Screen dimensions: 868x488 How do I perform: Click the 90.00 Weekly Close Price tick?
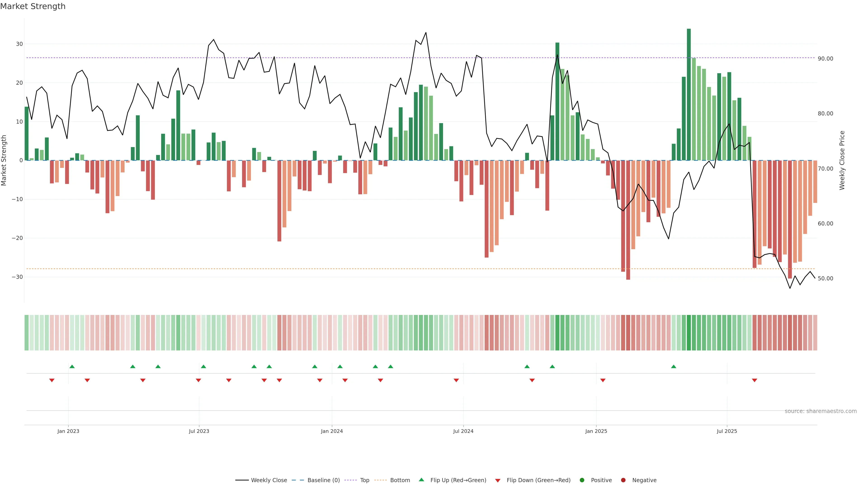(825, 59)
